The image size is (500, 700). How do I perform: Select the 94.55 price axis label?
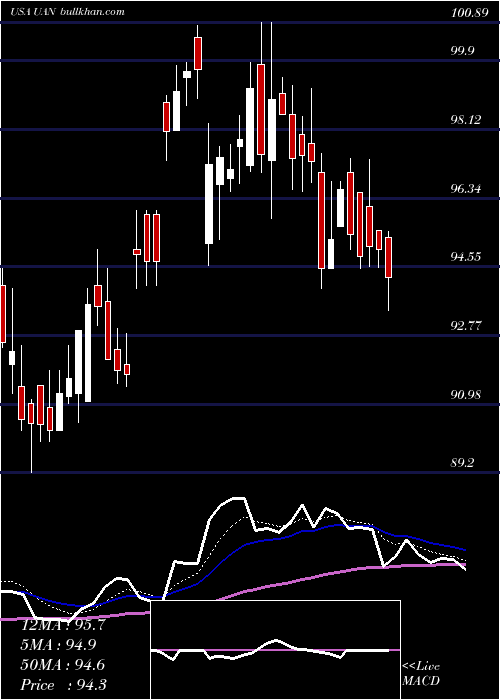pos(467,256)
